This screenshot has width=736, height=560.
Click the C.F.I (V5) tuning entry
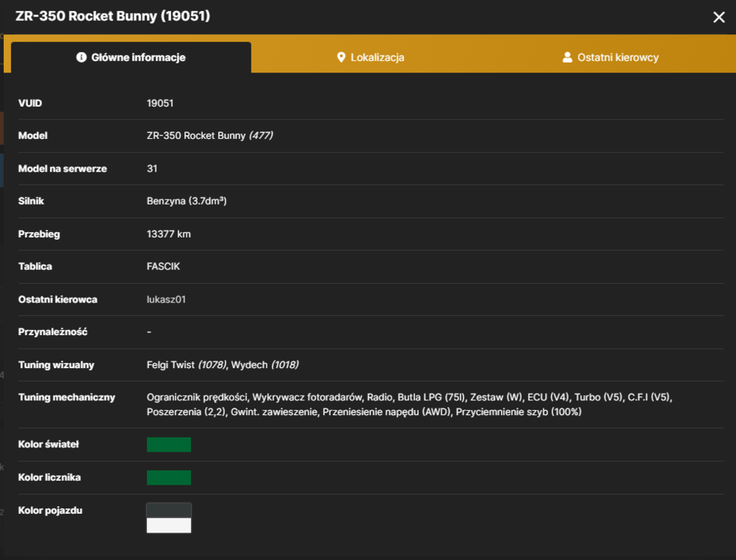tap(649, 397)
